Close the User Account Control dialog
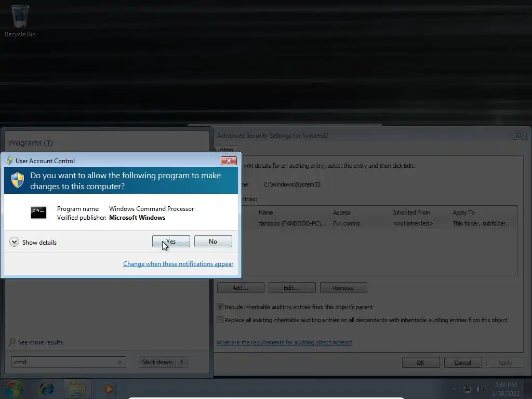 tap(229, 161)
